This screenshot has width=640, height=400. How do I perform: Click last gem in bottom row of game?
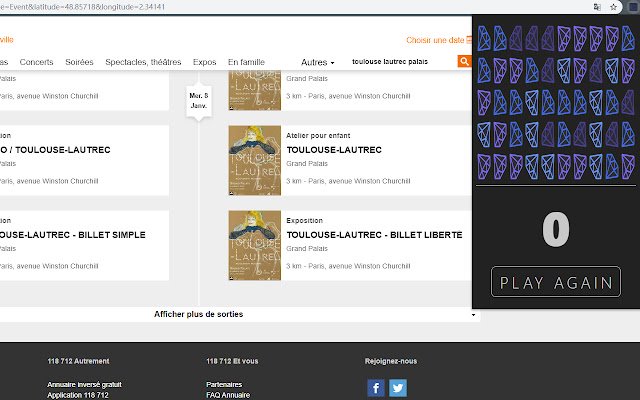[x=628, y=167]
